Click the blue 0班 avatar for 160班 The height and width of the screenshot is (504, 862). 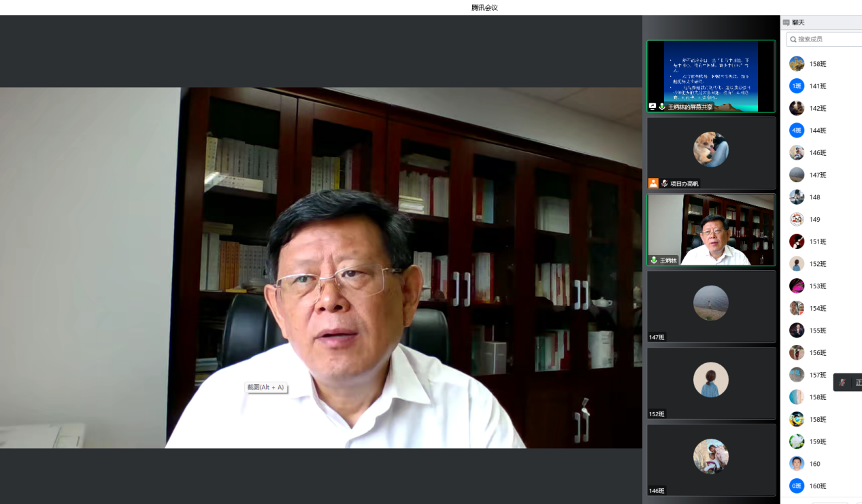click(x=797, y=486)
